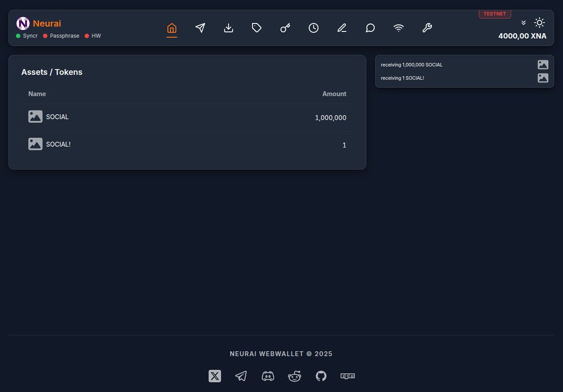
Task: Open the Send (paper plane) tool
Action: coord(200,28)
